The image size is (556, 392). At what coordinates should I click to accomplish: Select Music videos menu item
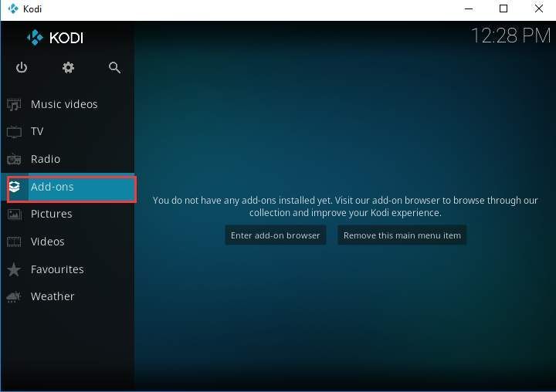click(67, 104)
